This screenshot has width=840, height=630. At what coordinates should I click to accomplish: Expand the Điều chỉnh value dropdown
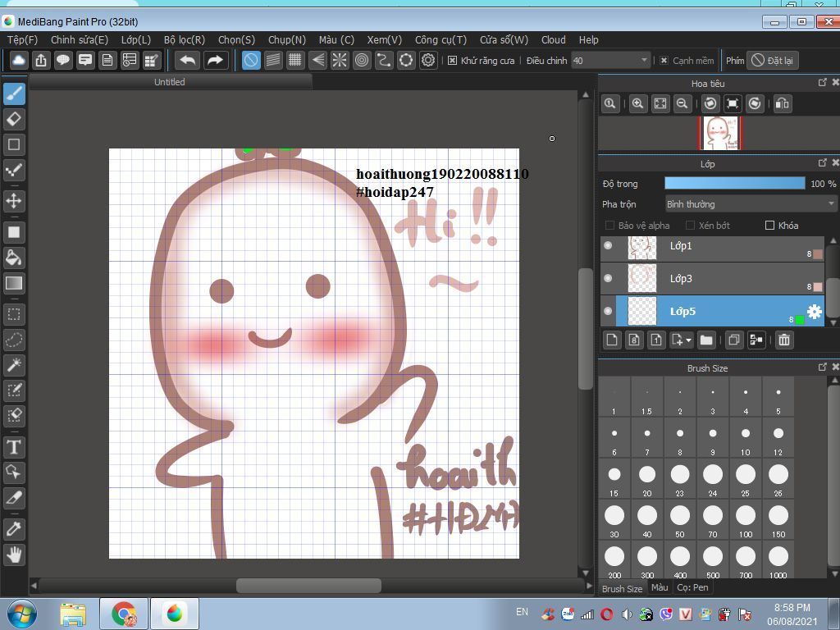[x=644, y=61]
